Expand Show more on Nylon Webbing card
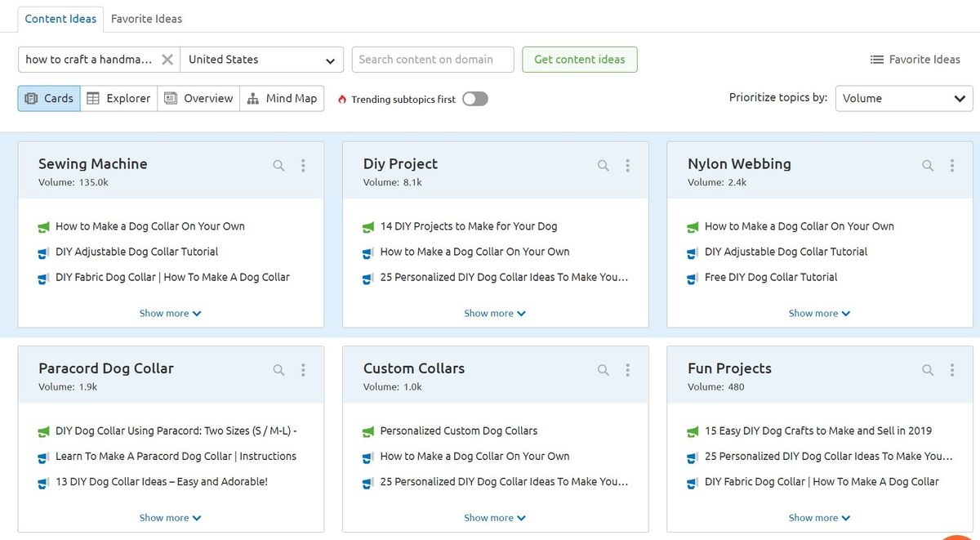The image size is (980, 540). click(819, 313)
